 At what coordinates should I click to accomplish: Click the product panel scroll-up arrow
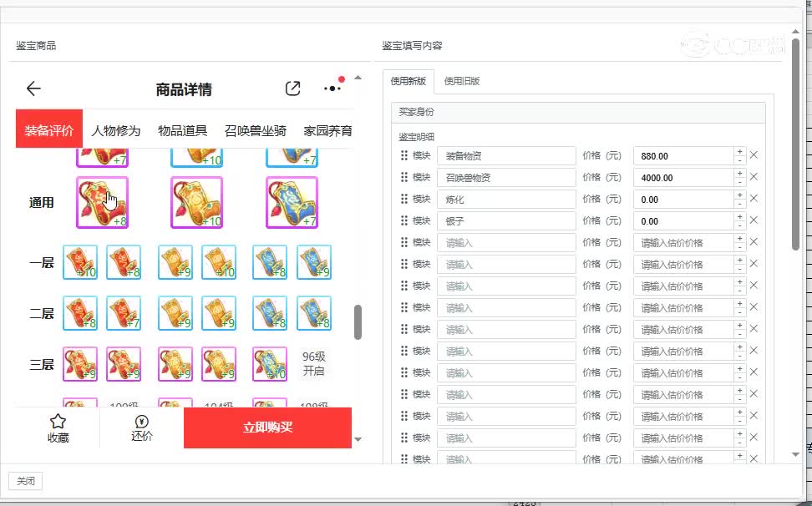point(358,78)
